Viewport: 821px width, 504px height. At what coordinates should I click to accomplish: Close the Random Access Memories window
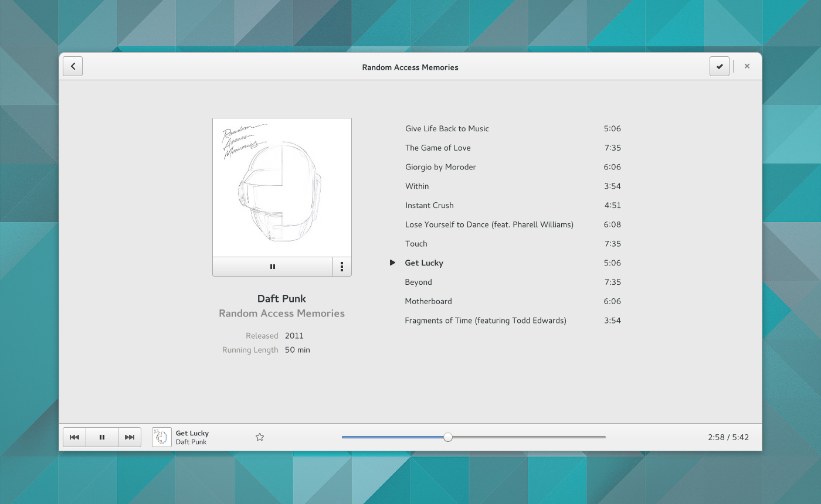pyautogui.click(x=747, y=66)
